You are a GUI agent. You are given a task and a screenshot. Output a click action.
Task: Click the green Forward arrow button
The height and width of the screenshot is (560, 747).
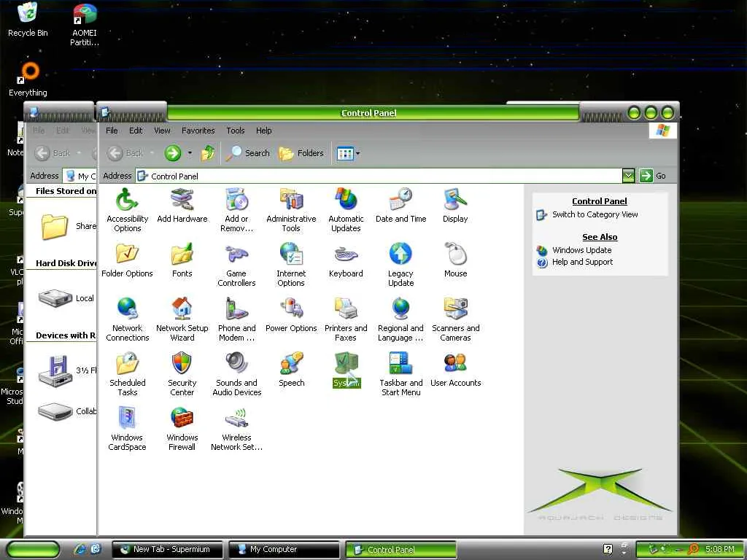pos(172,153)
